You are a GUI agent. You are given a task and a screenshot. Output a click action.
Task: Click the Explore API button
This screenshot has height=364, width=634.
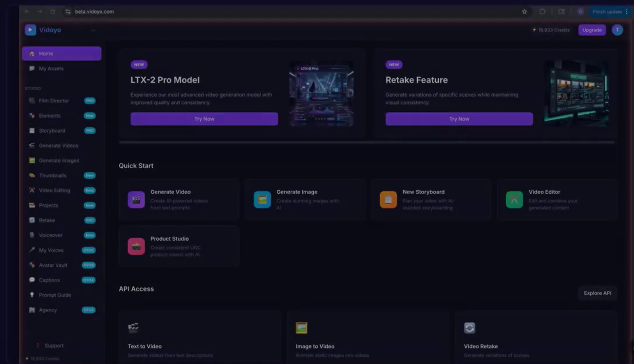(x=597, y=293)
